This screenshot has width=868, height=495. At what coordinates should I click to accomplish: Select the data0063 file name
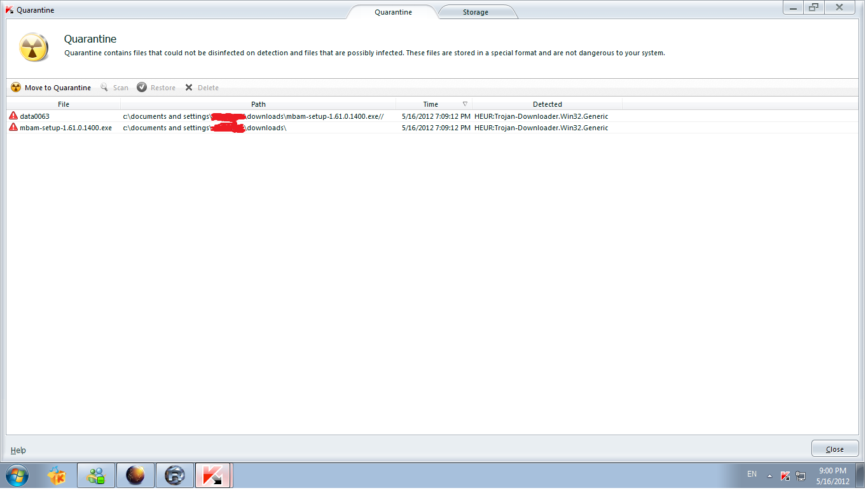point(34,116)
